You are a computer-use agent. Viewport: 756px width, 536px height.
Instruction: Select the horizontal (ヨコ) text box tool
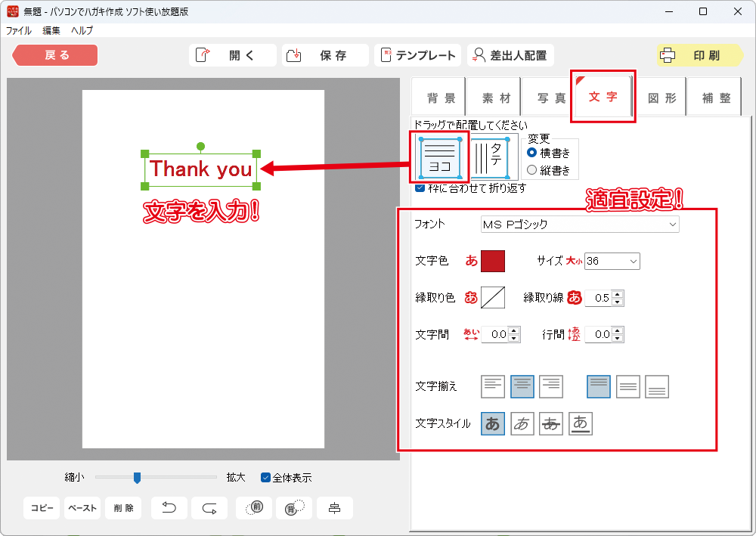click(440, 159)
